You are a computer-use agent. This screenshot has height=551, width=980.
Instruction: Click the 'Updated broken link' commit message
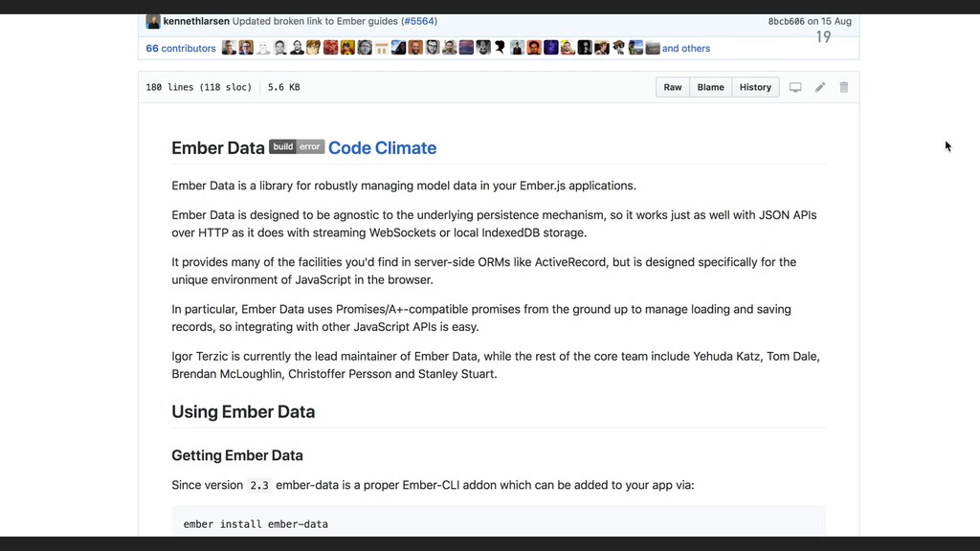pyautogui.click(x=315, y=21)
